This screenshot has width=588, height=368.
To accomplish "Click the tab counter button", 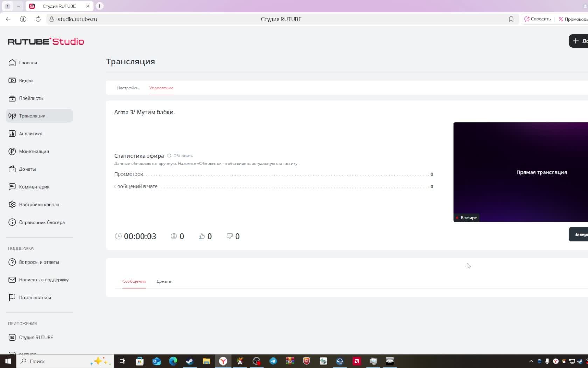I will pyautogui.click(x=7, y=6).
